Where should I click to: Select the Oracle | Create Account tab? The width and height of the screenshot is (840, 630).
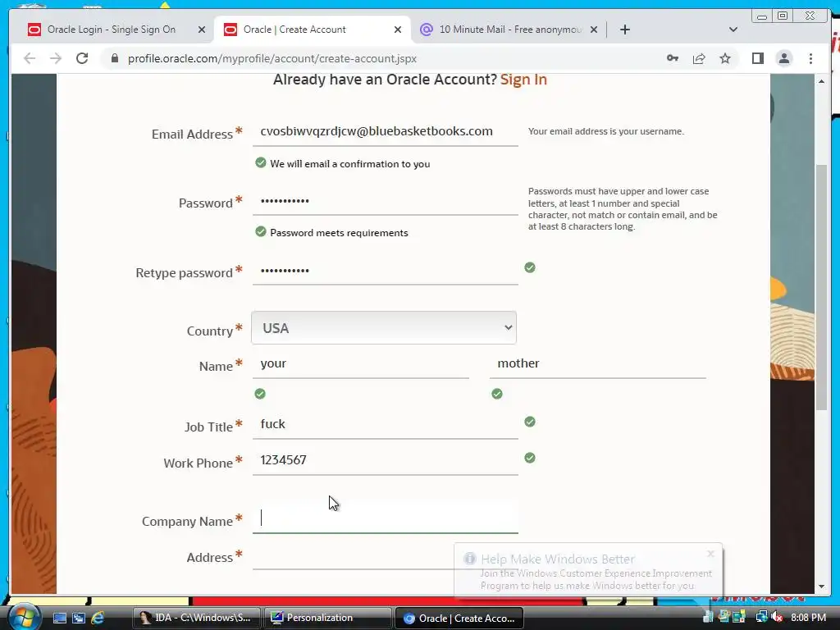[x=294, y=30]
